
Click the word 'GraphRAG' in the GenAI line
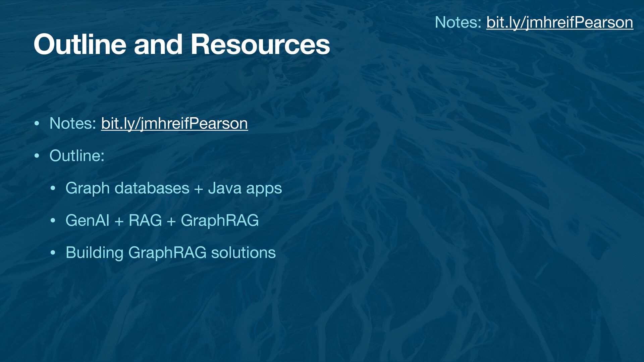220,220
